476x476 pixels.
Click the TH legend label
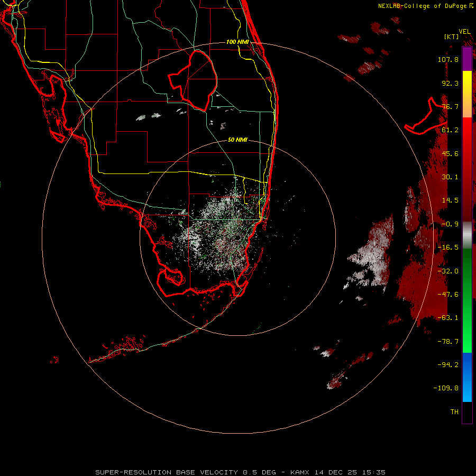click(454, 412)
